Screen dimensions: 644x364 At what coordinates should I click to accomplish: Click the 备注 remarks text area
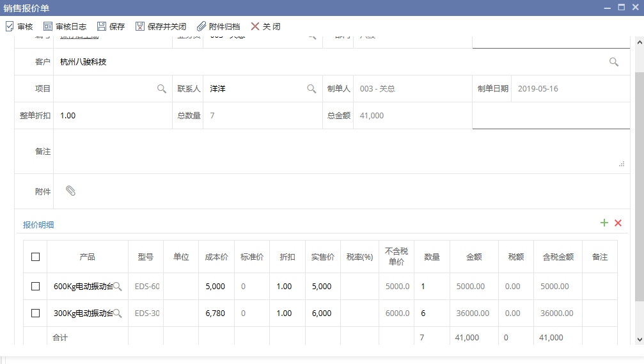pos(339,152)
